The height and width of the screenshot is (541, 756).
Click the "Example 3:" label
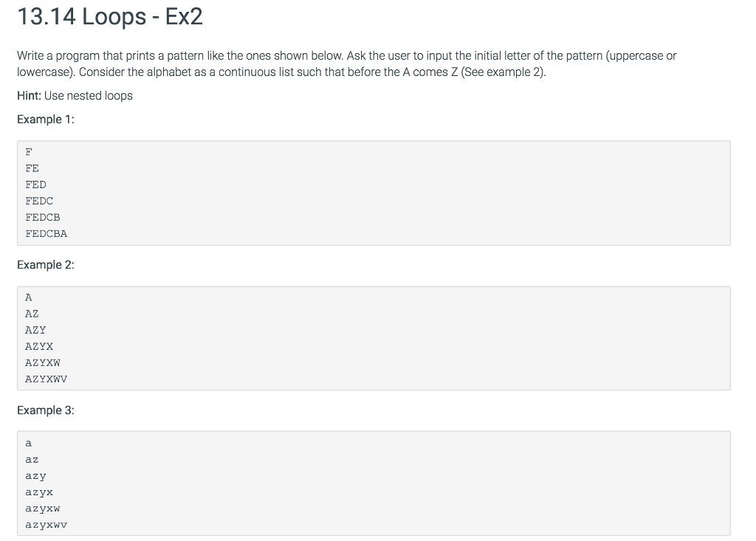click(45, 410)
